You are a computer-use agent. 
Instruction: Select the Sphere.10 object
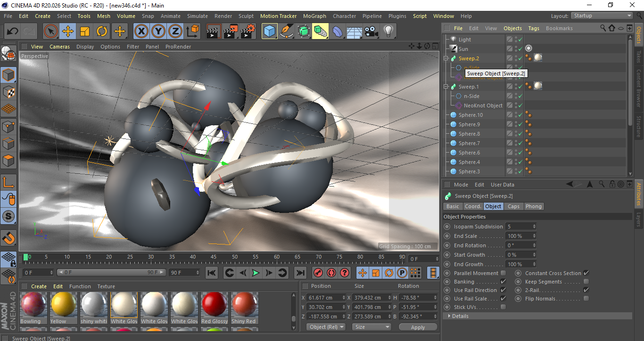pyautogui.click(x=471, y=115)
